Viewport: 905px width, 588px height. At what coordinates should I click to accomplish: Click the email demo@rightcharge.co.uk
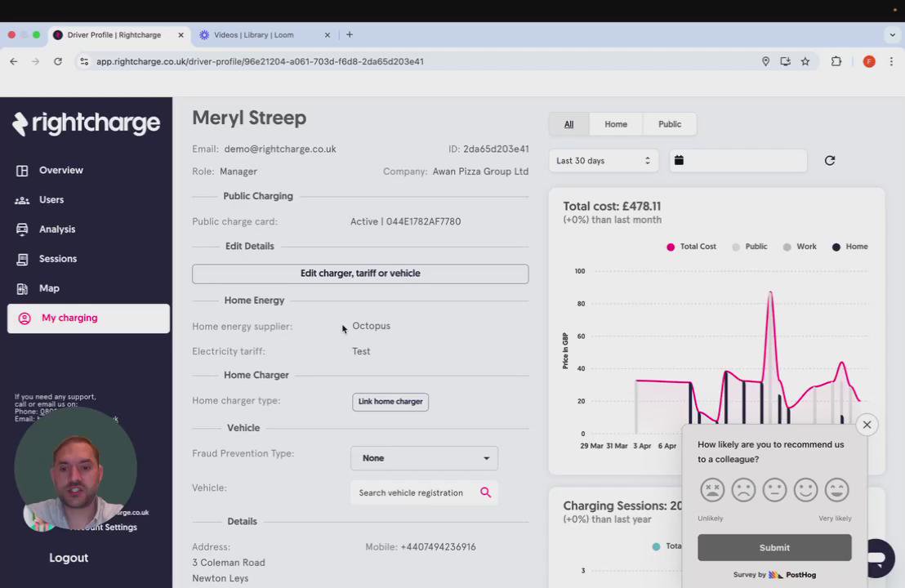[x=280, y=149]
